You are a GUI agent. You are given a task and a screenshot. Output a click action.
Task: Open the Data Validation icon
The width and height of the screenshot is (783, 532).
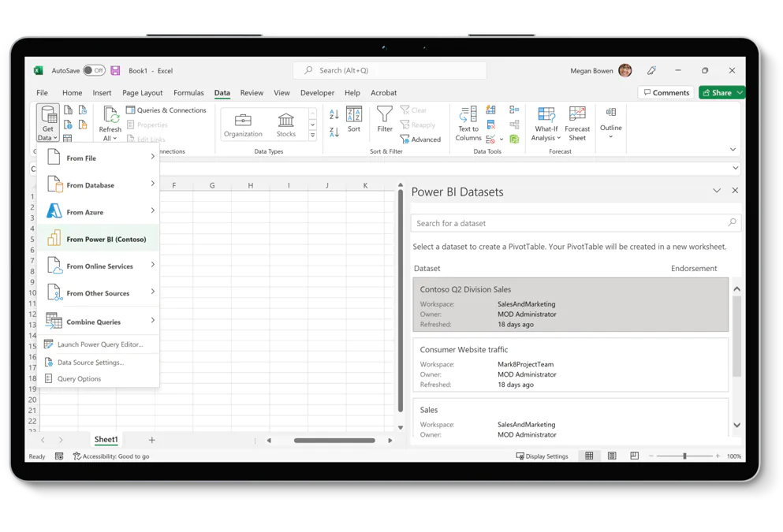pos(491,139)
